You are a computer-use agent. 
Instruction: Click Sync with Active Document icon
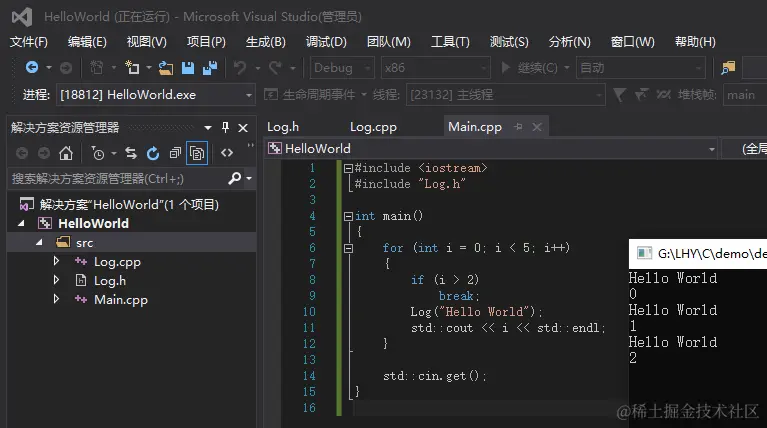point(131,153)
